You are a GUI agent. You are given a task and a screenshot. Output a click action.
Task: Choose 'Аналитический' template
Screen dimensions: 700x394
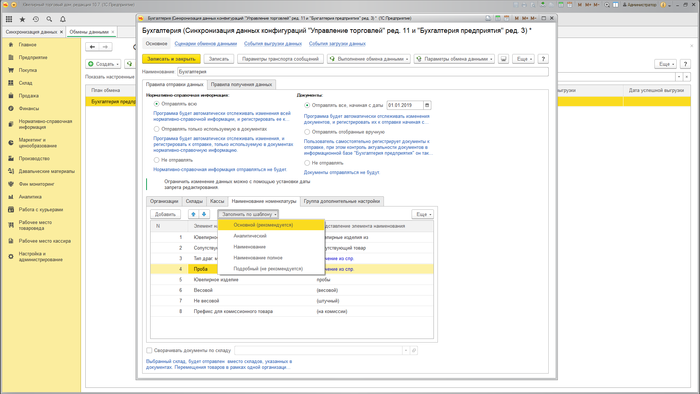[x=271, y=236]
